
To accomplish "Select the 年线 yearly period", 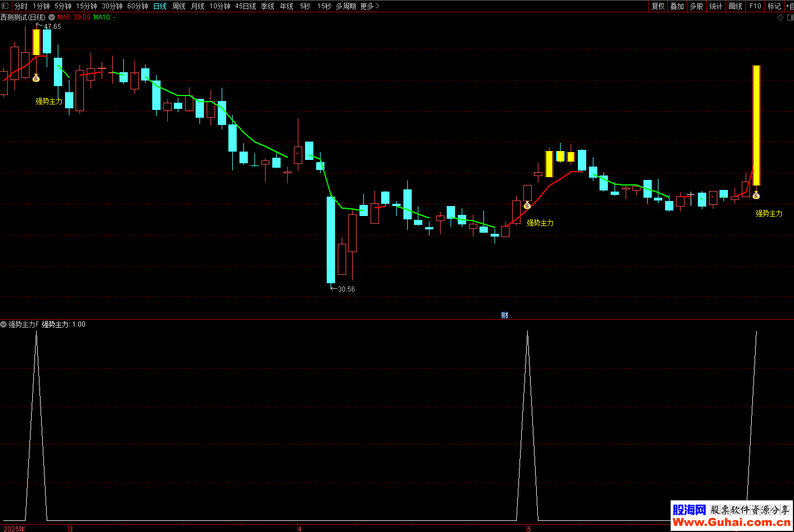I will [287, 6].
